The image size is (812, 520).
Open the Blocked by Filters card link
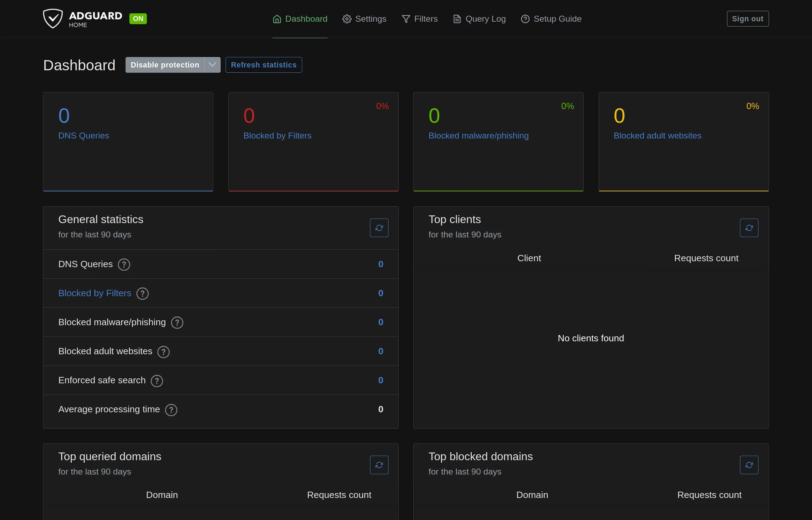click(x=277, y=136)
